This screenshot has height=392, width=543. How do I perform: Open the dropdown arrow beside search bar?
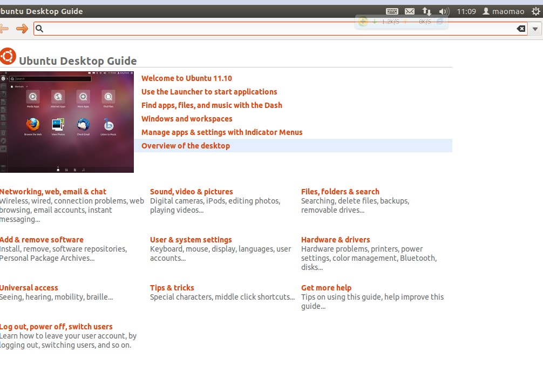535,29
